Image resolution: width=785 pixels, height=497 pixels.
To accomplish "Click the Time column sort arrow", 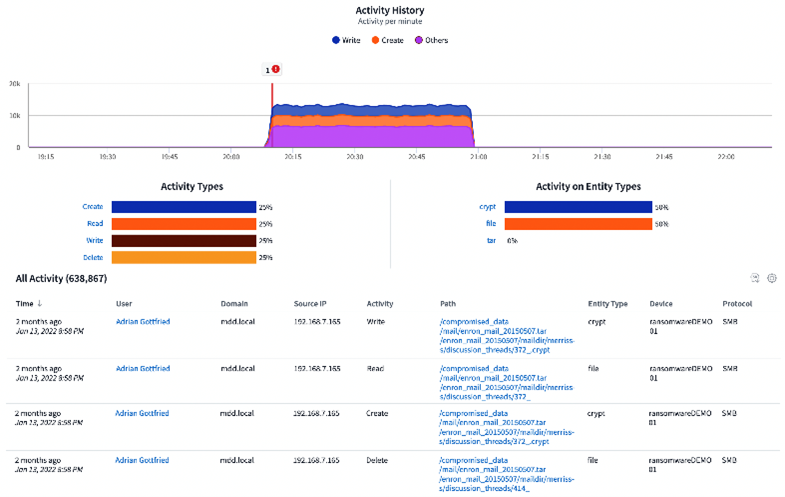I will point(41,303).
